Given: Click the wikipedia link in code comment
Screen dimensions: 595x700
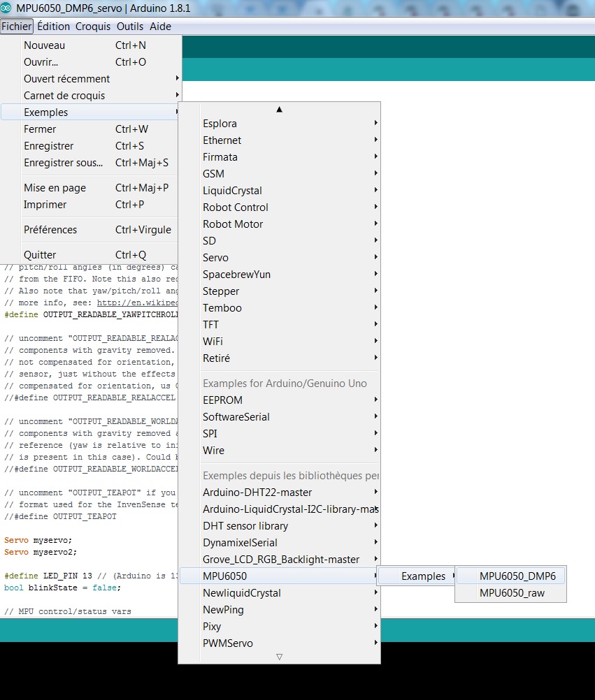Looking at the screenshot, I should (x=137, y=302).
